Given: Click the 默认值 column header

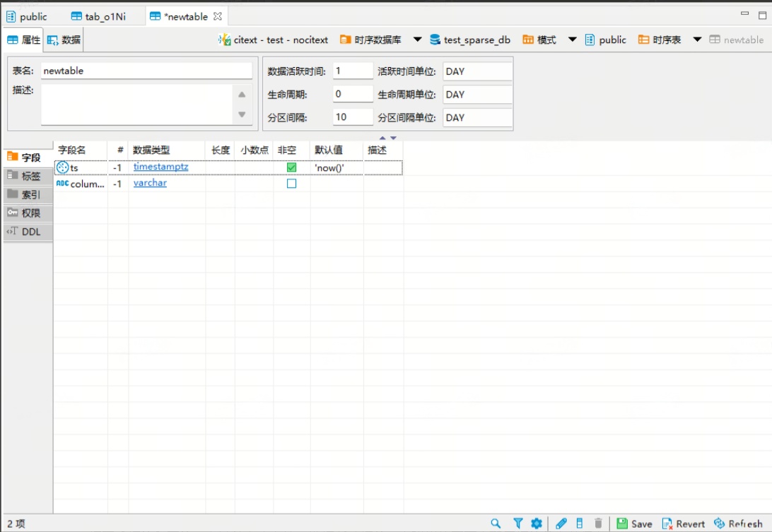Looking at the screenshot, I should click(337, 150).
